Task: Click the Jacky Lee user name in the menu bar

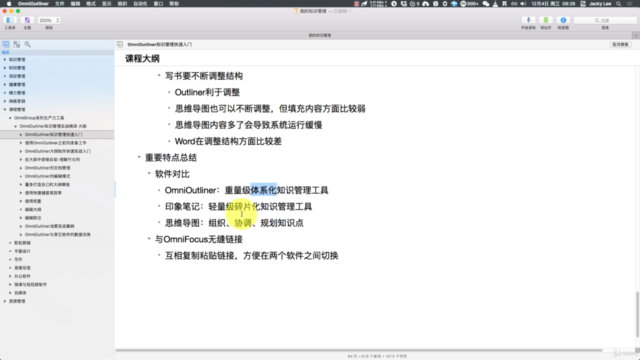Action: [600, 4]
